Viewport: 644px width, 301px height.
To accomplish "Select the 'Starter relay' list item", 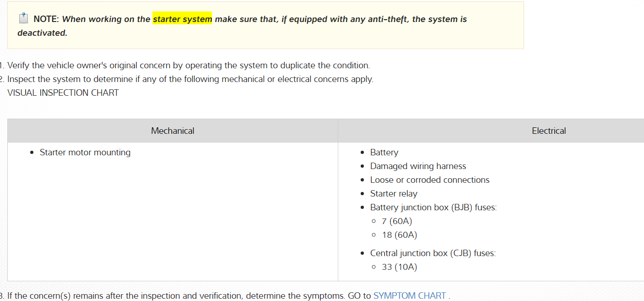I will click(x=394, y=194).
